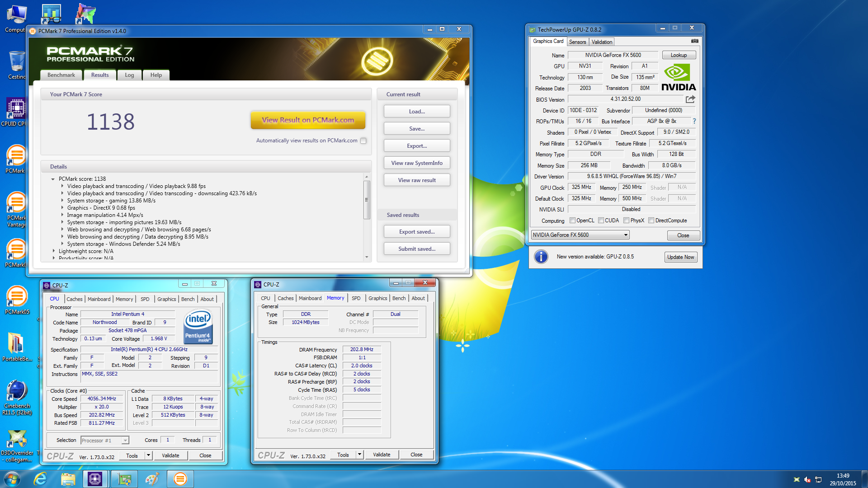The image size is (868, 488).
Task: Select the PCMark05 desktop shortcut
Action: [17, 300]
